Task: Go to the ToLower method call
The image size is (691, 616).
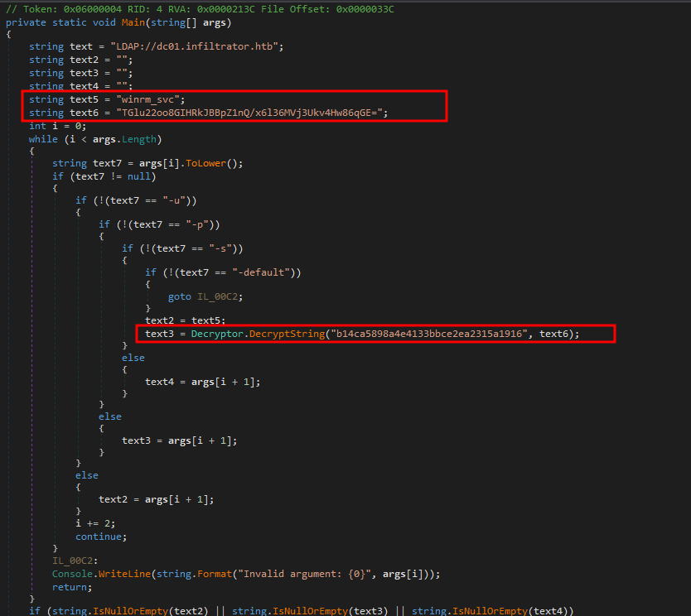Action: coord(214,163)
